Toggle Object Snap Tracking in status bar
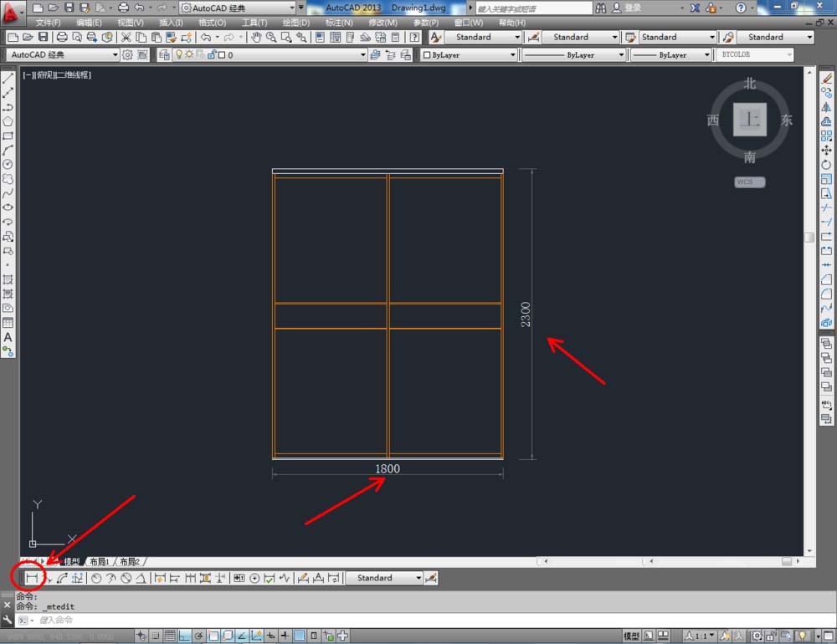This screenshot has height=644, width=837. 242,636
